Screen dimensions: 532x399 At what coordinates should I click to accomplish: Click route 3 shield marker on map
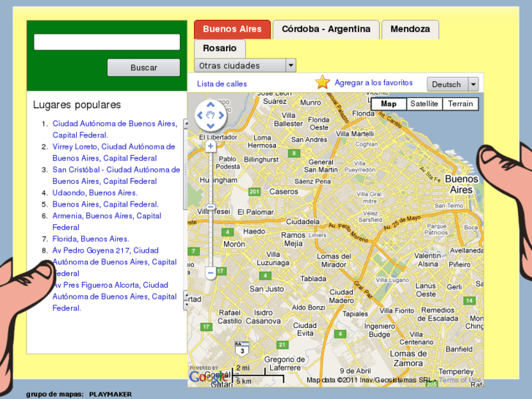(x=242, y=349)
